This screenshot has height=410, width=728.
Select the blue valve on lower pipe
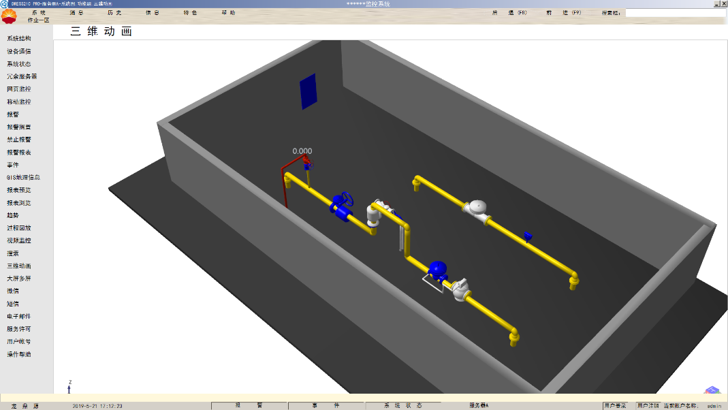coord(437,269)
